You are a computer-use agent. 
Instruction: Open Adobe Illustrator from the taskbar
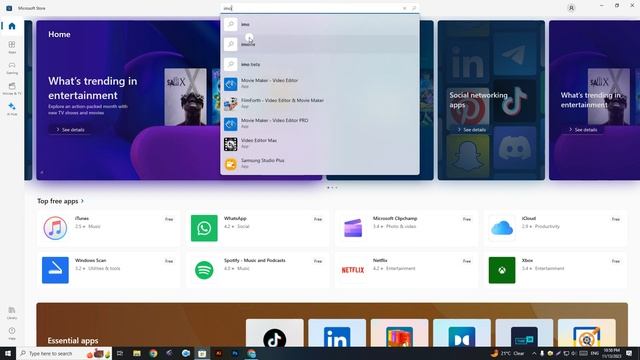click(x=218, y=353)
